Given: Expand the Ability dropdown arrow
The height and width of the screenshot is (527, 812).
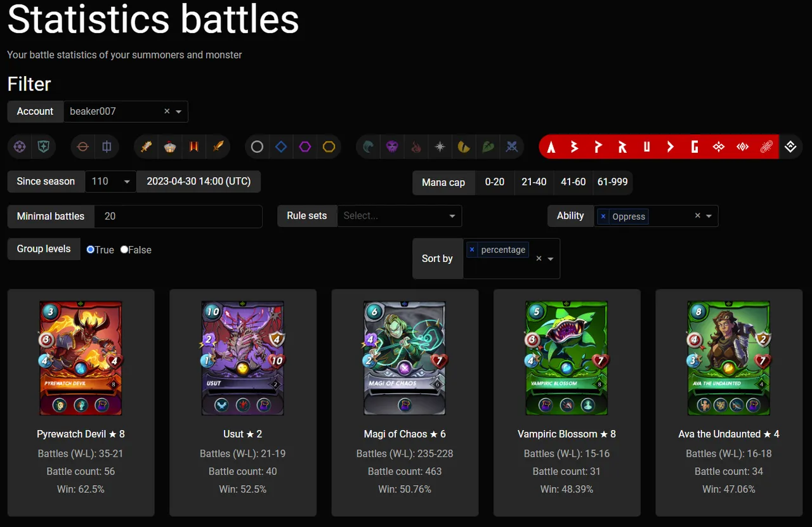Looking at the screenshot, I should coord(709,216).
